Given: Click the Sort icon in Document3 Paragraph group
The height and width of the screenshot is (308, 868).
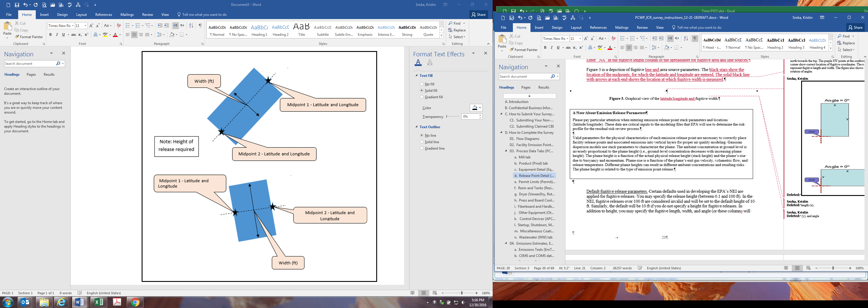Looking at the screenshot, I should [x=191, y=26].
